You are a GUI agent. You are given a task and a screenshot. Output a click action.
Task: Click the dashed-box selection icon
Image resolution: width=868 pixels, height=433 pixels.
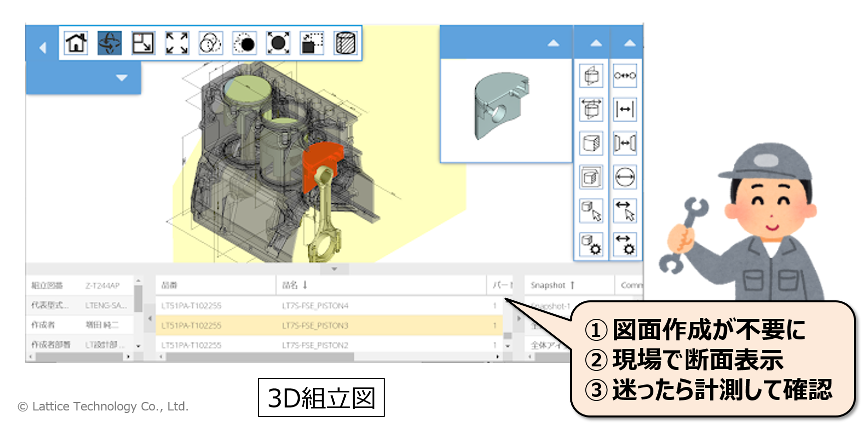(312, 43)
